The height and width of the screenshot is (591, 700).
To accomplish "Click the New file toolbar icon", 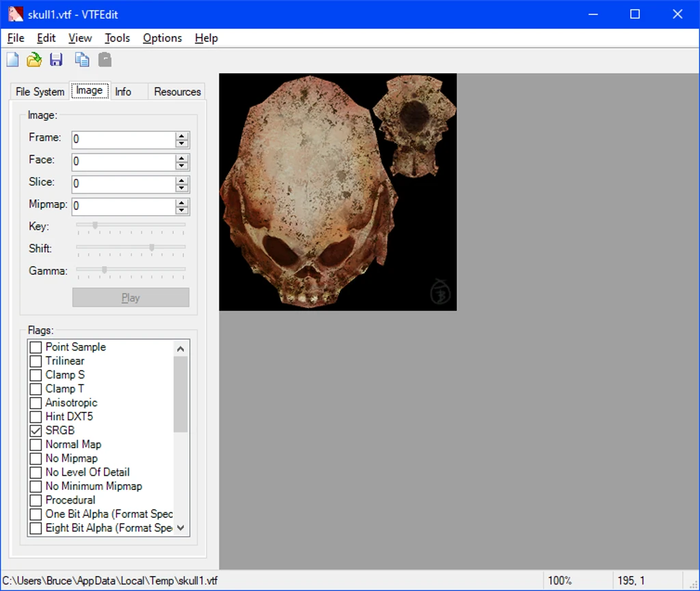I will tap(12, 59).
